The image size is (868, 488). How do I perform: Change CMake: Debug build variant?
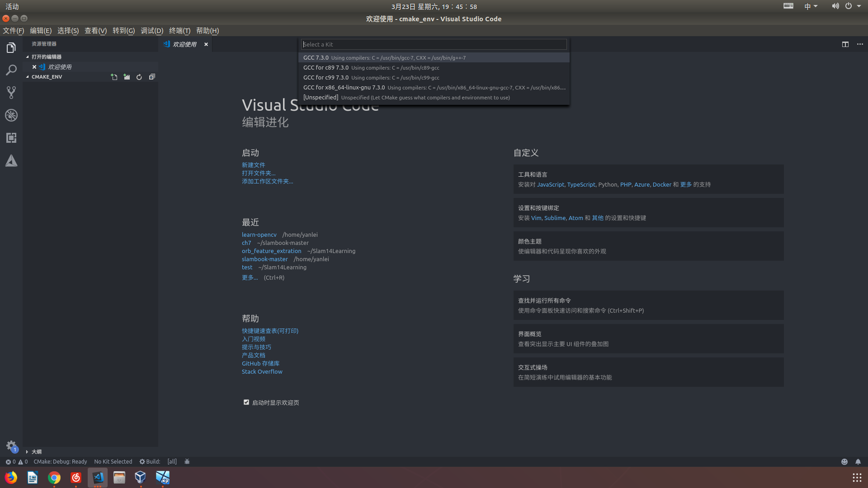point(60,461)
